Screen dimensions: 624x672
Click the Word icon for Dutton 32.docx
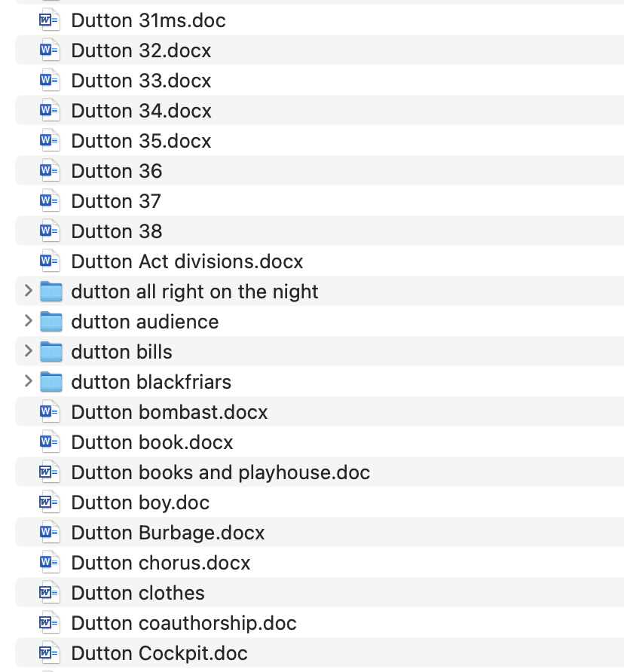50,50
